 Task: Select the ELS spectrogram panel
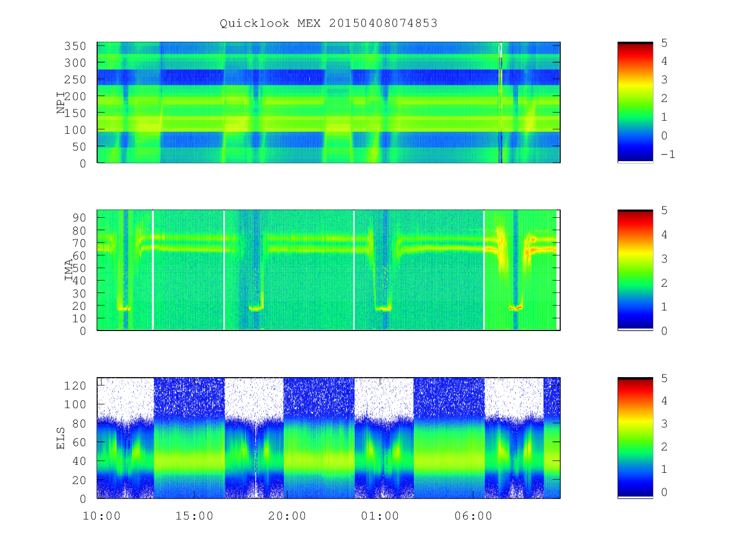329,437
